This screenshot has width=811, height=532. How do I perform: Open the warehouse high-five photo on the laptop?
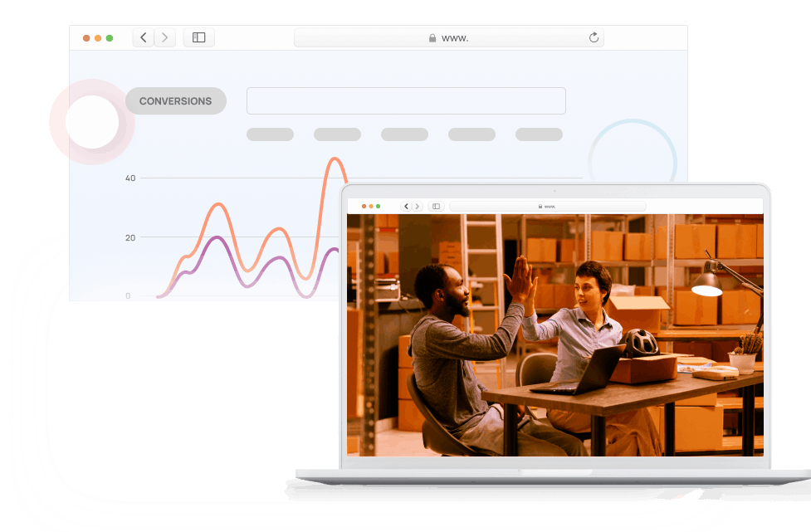click(x=555, y=334)
